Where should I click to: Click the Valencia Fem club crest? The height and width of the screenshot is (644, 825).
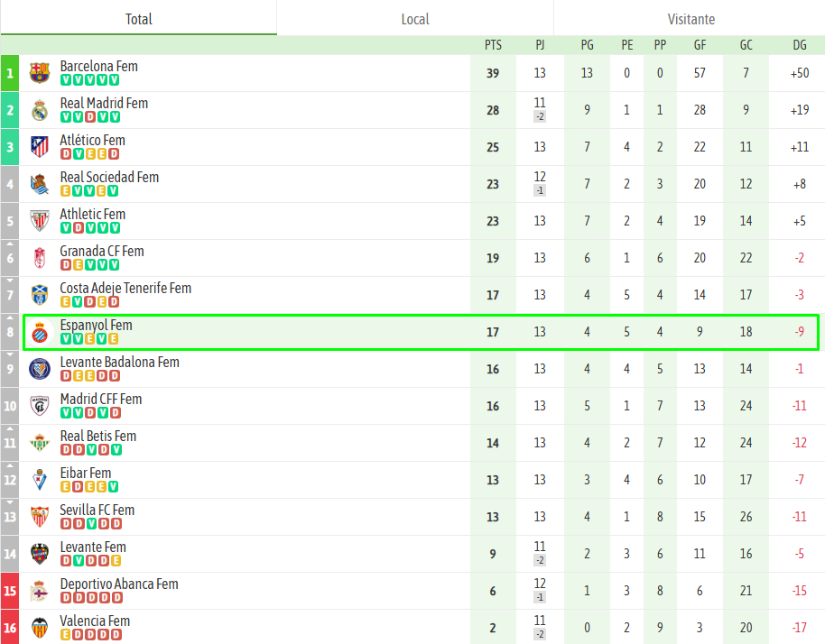point(39,628)
